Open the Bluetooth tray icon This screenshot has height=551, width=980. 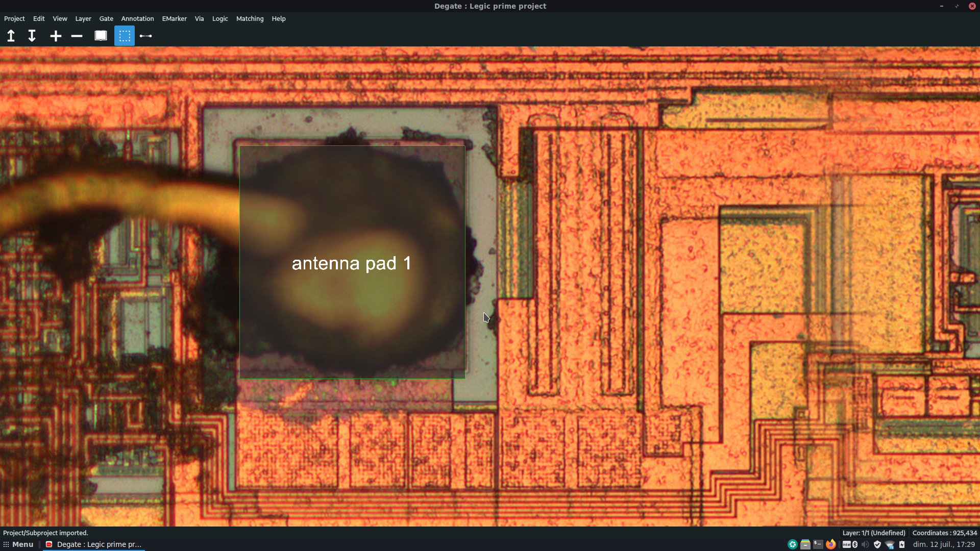click(x=855, y=544)
